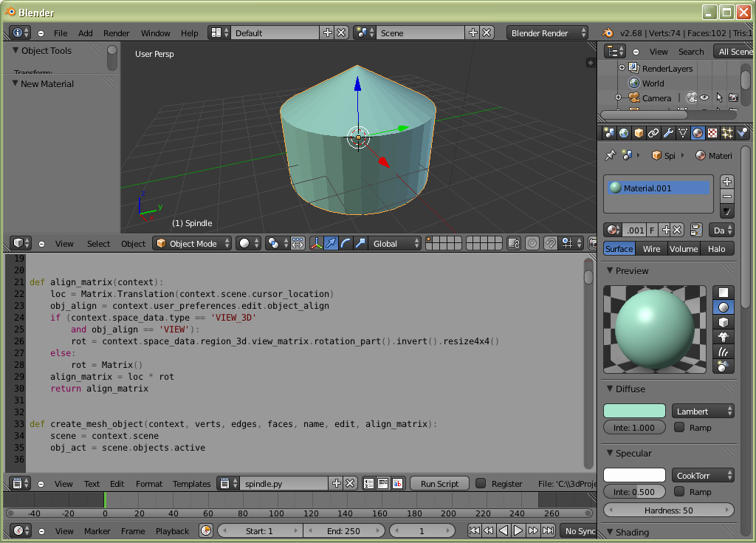Select the cube preview shape icon
The height and width of the screenshot is (543, 756).
[x=724, y=322]
